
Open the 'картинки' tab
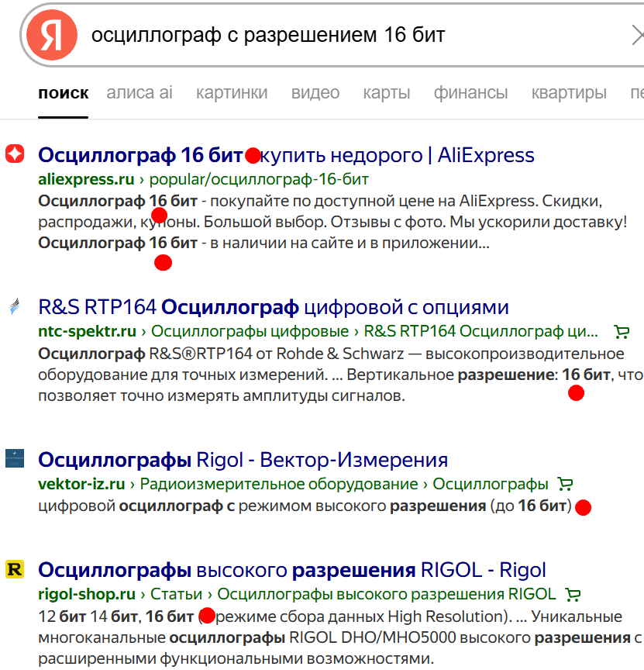(x=232, y=93)
